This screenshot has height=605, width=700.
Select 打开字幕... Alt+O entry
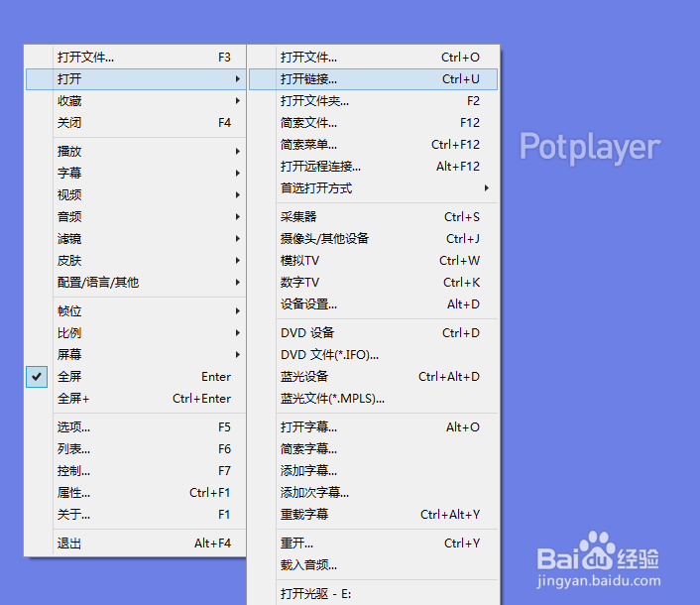click(373, 427)
